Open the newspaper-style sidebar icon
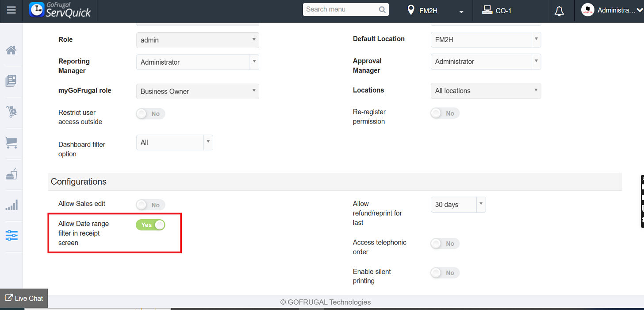The image size is (644, 310). coord(11,81)
